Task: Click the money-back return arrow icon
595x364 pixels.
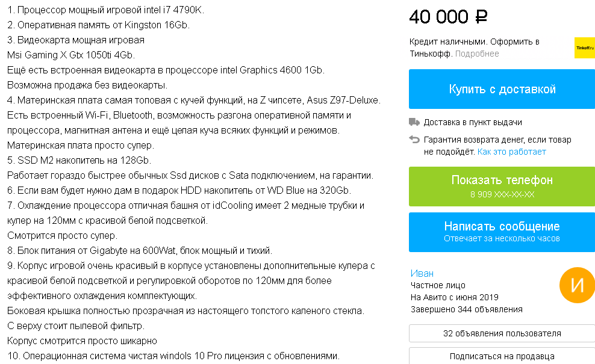Action: (x=414, y=140)
